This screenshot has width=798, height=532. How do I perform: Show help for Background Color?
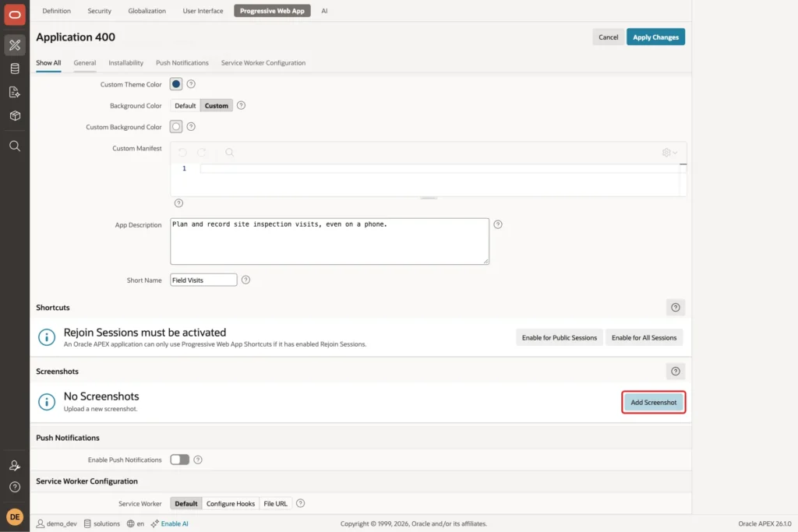tap(242, 105)
